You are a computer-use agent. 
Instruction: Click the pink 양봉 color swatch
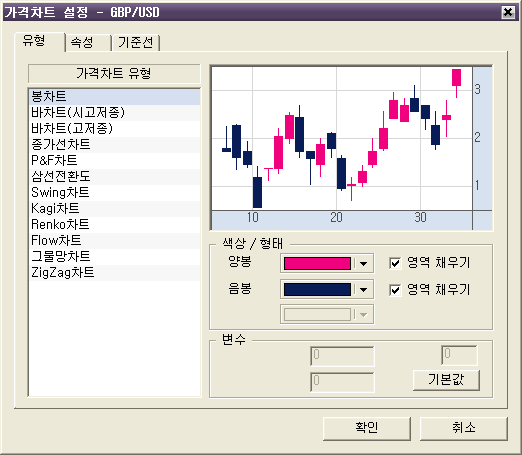click(317, 263)
